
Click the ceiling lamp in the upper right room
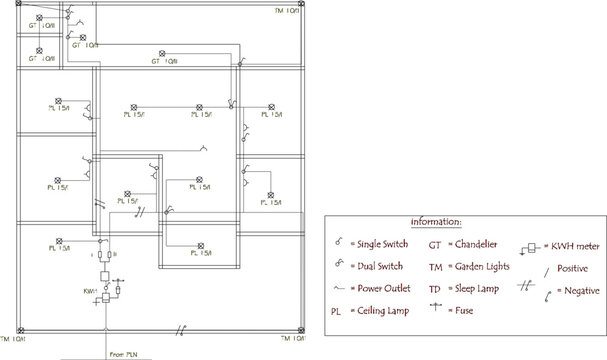(271, 107)
